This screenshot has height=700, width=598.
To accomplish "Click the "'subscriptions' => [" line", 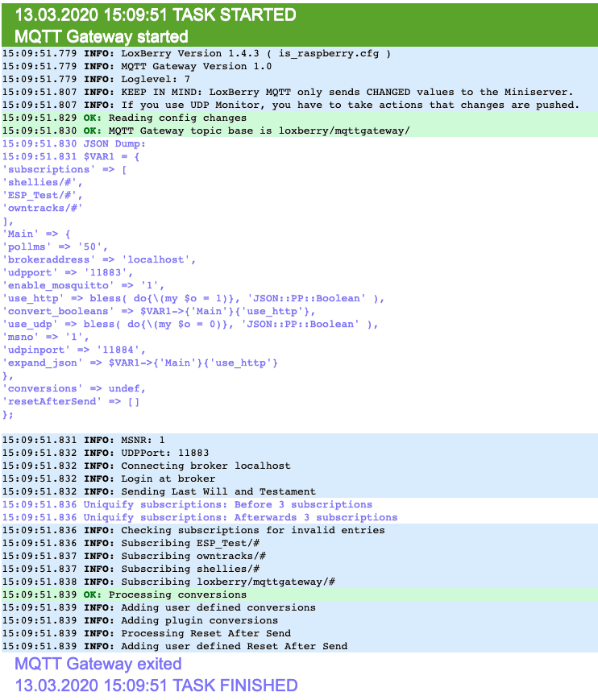I will (x=65, y=170).
